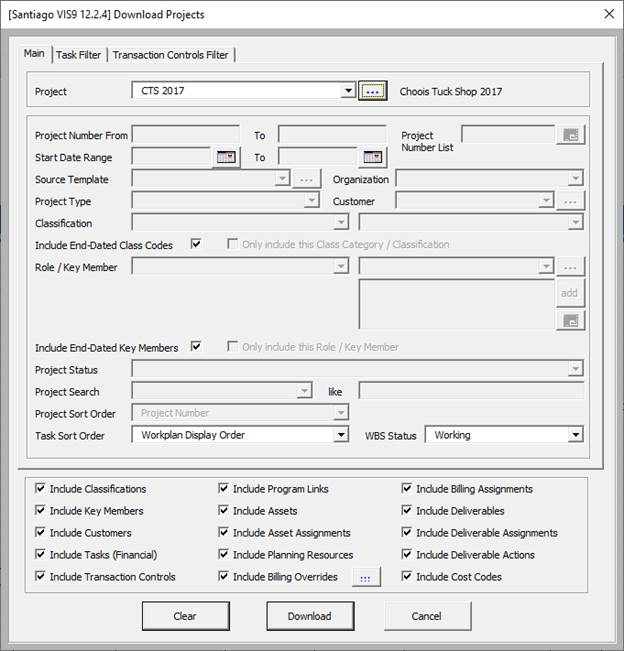Screen dimensions: 624x651
Task: Click the Cancel button
Action: pos(428,616)
